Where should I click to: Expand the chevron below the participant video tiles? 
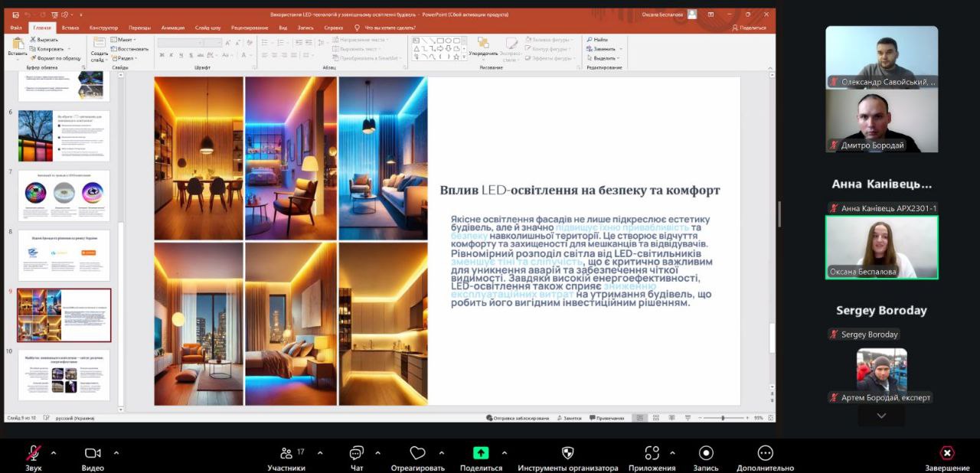click(x=881, y=416)
